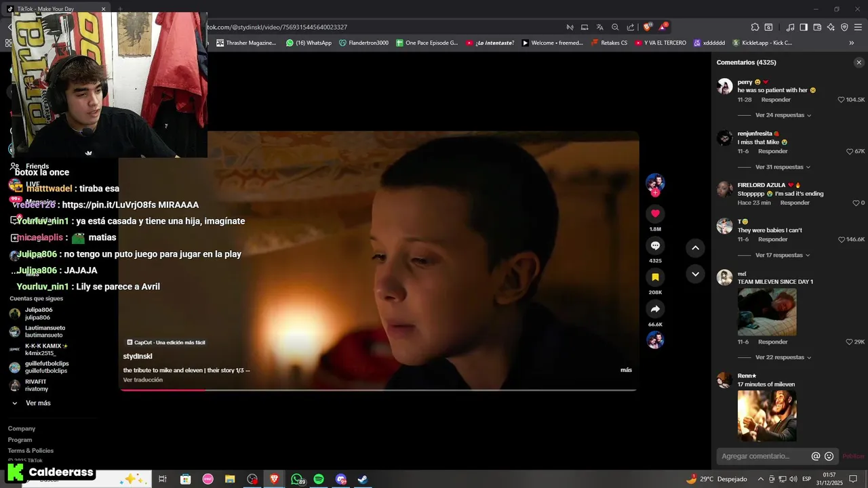This screenshot has height=488, width=868.
Task: Seek the video using the red progress bar
Action: pyautogui.click(x=378, y=390)
